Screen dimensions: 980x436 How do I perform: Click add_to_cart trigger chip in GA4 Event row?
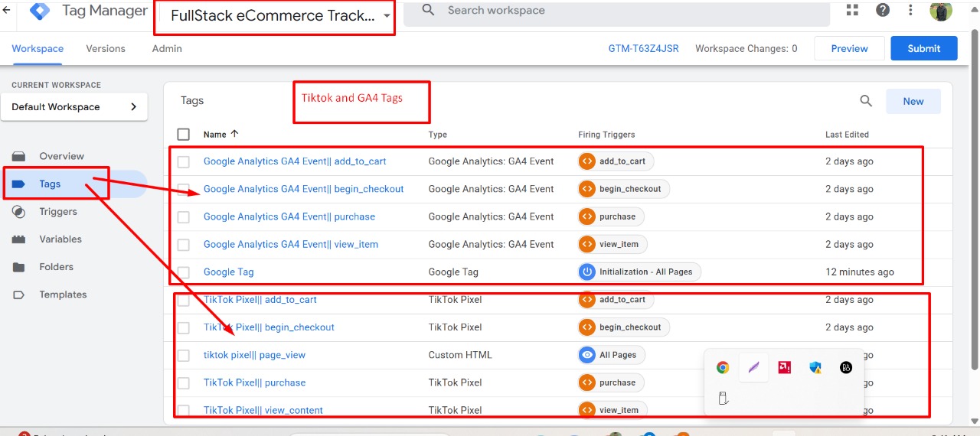pos(616,161)
